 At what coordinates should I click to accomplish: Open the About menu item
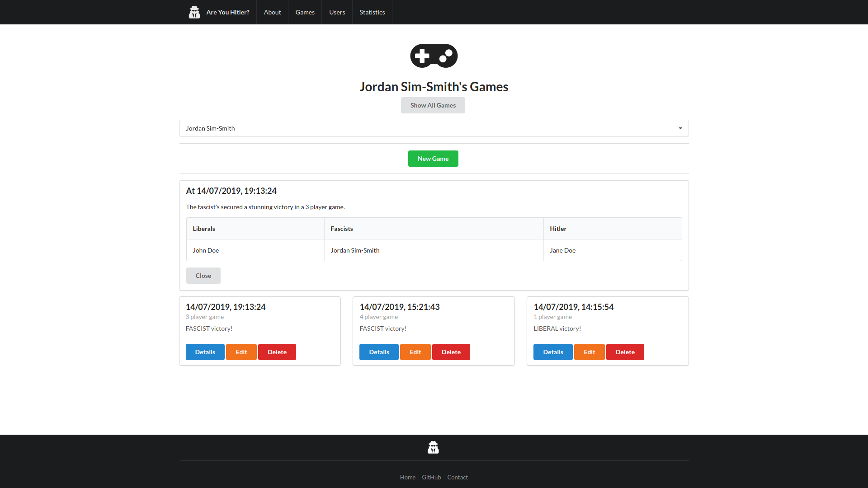click(272, 12)
